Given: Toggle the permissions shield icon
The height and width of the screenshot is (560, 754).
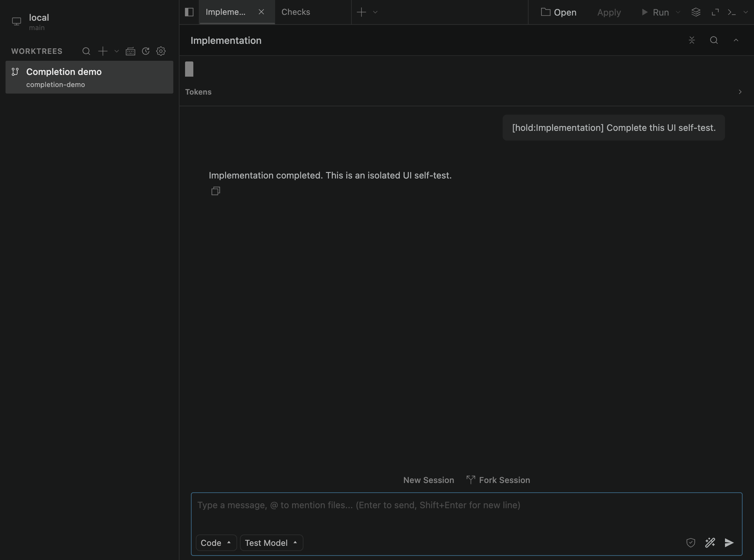Looking at the screenshot, I should pos(691,543).
